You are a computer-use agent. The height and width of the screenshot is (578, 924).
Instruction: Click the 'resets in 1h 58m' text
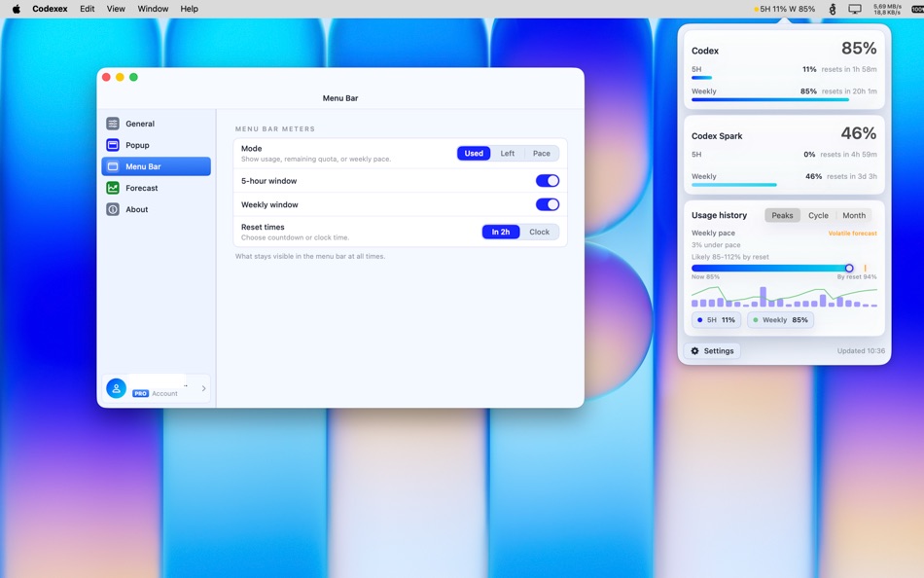(x=849, y=69)
